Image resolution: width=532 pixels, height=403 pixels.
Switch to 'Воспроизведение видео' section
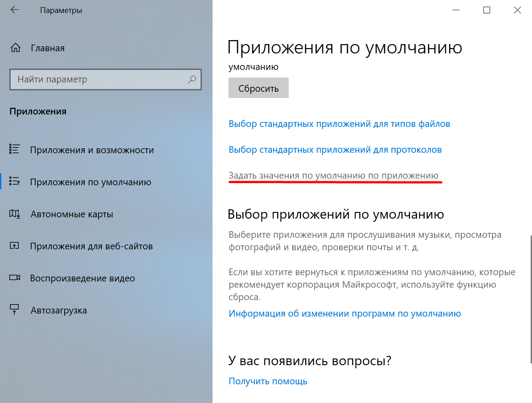[x=82, y=278]
